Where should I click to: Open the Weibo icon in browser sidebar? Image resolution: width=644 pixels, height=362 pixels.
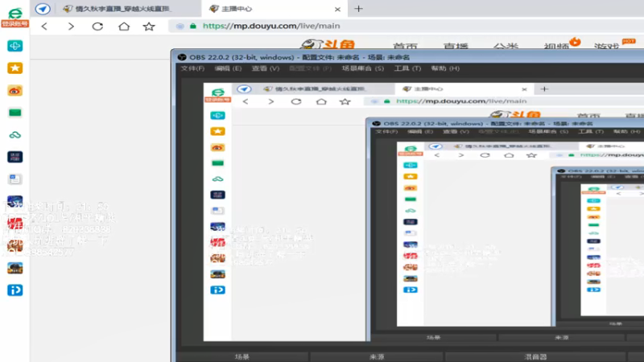click(14, 91)
